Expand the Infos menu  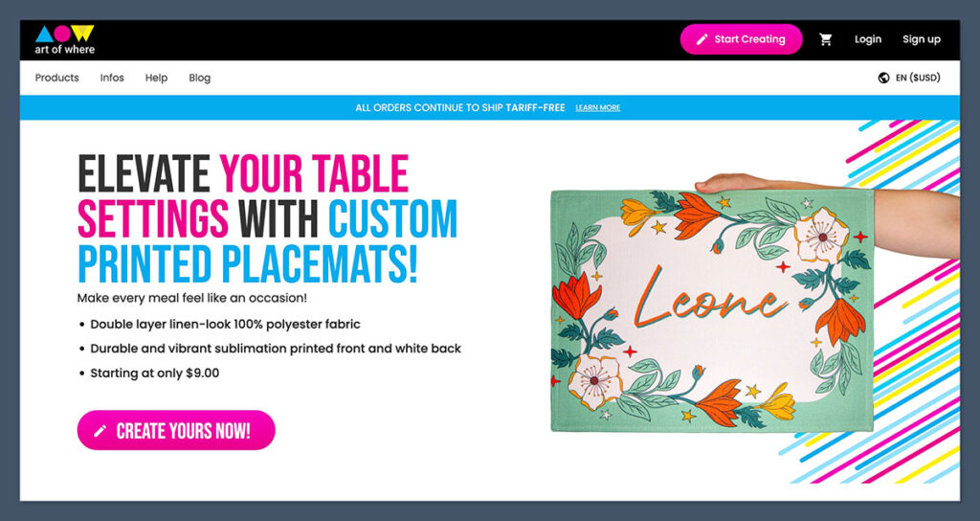click(x=112, y=78)
